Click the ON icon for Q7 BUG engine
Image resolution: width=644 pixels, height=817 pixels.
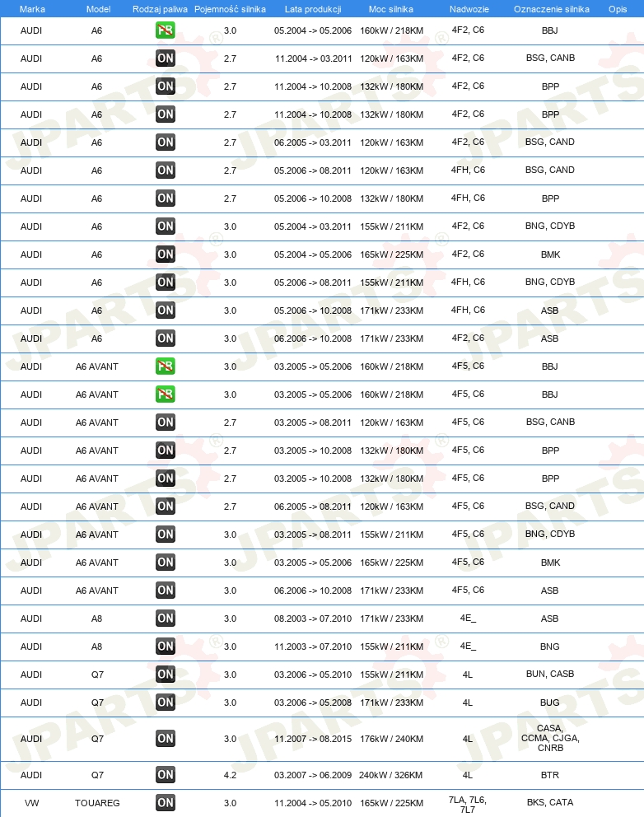pos(166,703)
